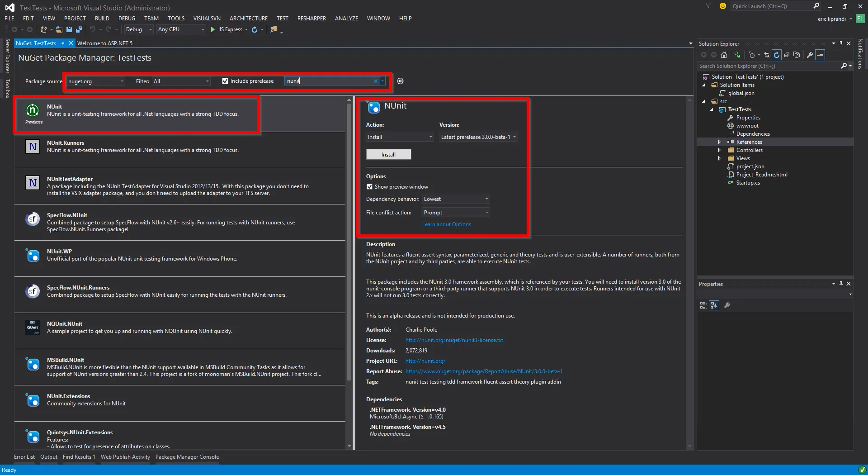Open the Report Abuse link
The height and width of the screenshot is (475, 868).
pos(484,371)
